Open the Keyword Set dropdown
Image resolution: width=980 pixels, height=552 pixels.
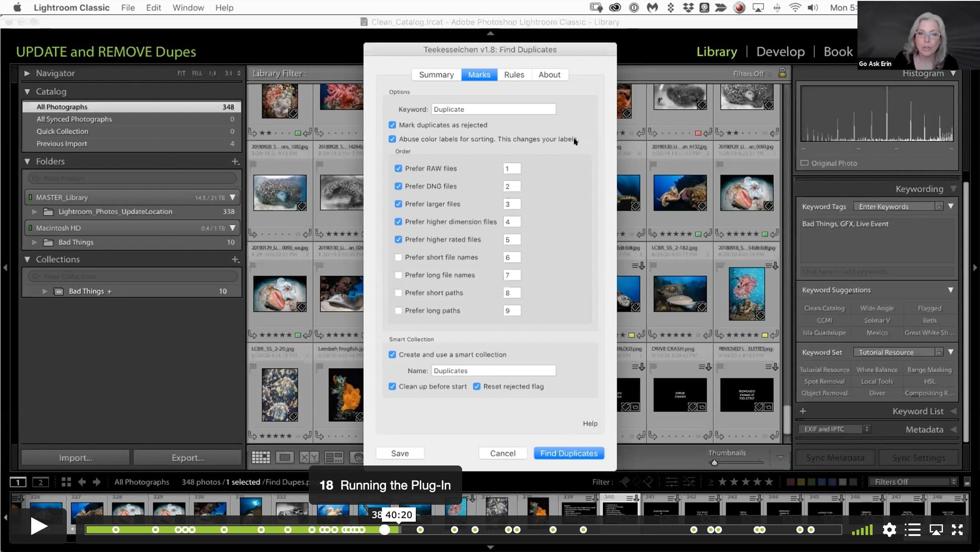[898, 352]
